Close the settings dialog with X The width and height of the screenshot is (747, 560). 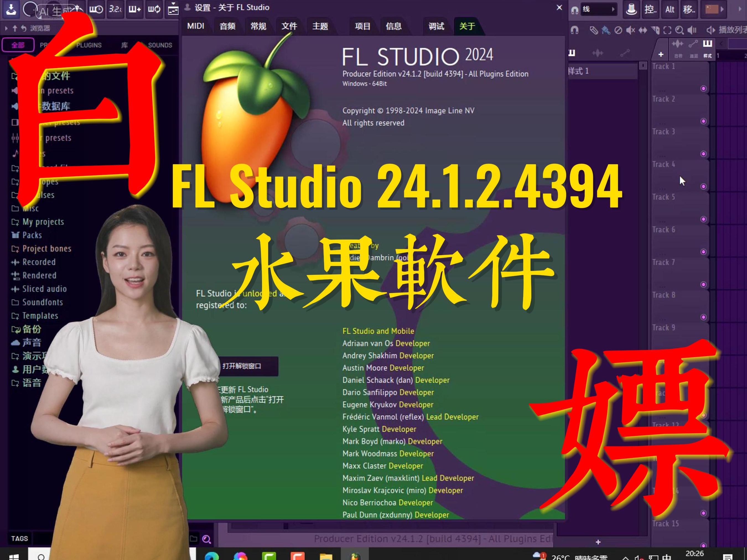[559, 7]
